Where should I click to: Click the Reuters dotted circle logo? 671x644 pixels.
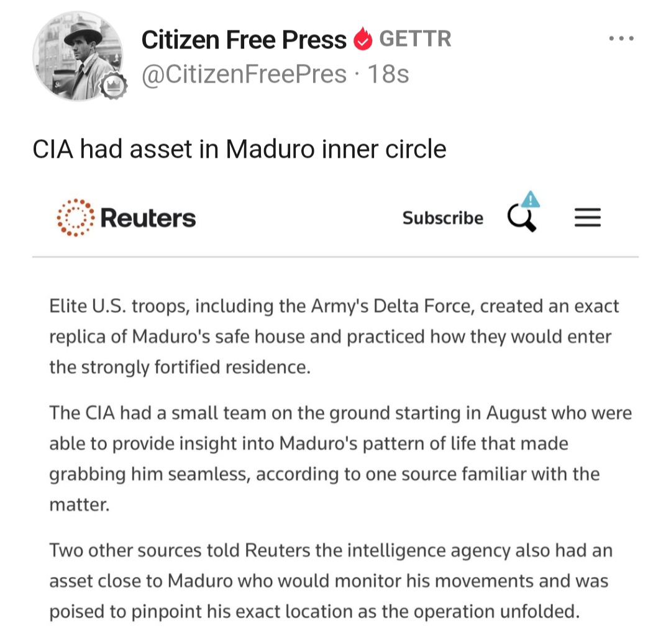[76, 218]
